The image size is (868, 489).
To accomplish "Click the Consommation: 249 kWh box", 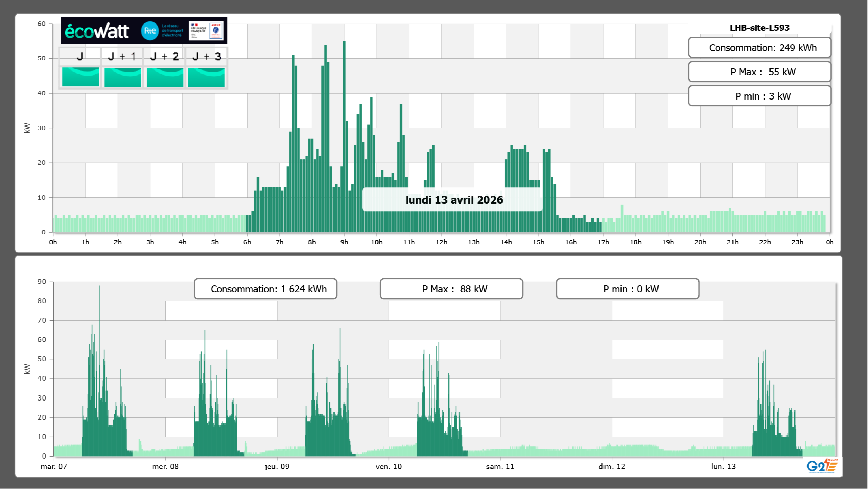I will click(x=759, y=48).
